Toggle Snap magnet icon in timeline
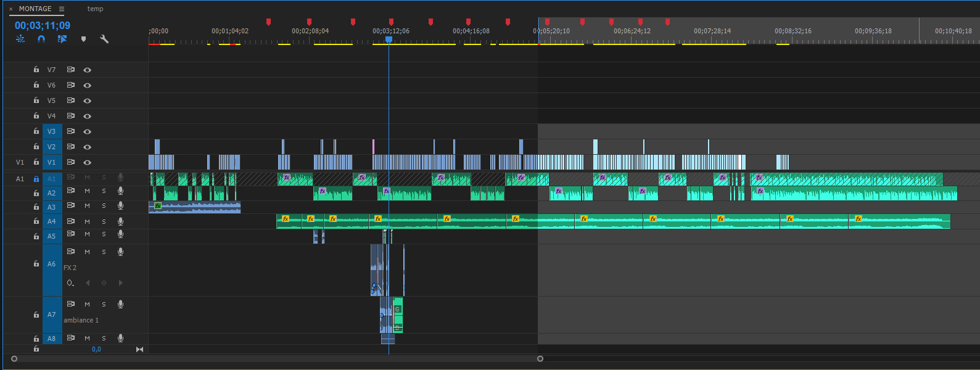This screenshot has width=980, height=370. click(41, 39)
